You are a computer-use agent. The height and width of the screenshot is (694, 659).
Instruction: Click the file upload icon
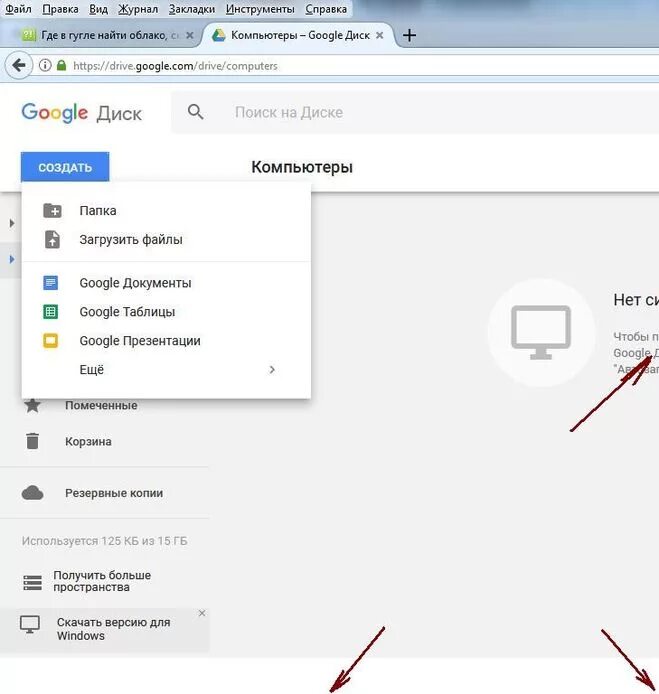tap(52, 239)
